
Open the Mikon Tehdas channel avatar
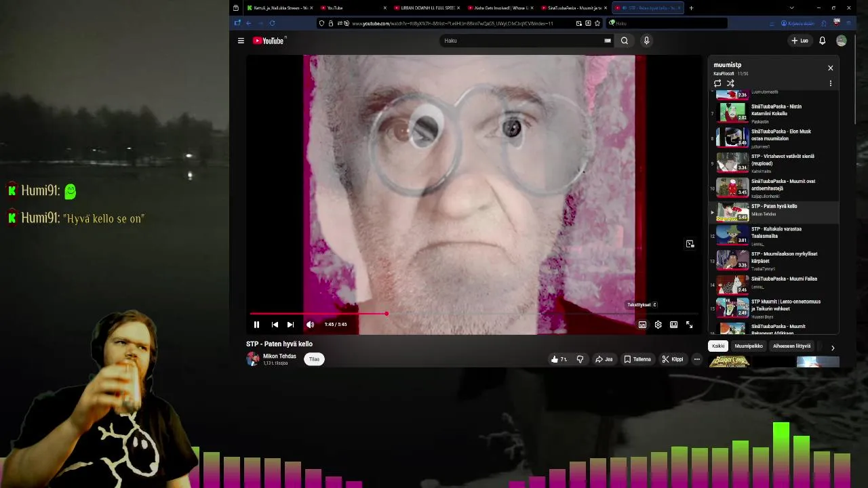(x=253, y=359)
